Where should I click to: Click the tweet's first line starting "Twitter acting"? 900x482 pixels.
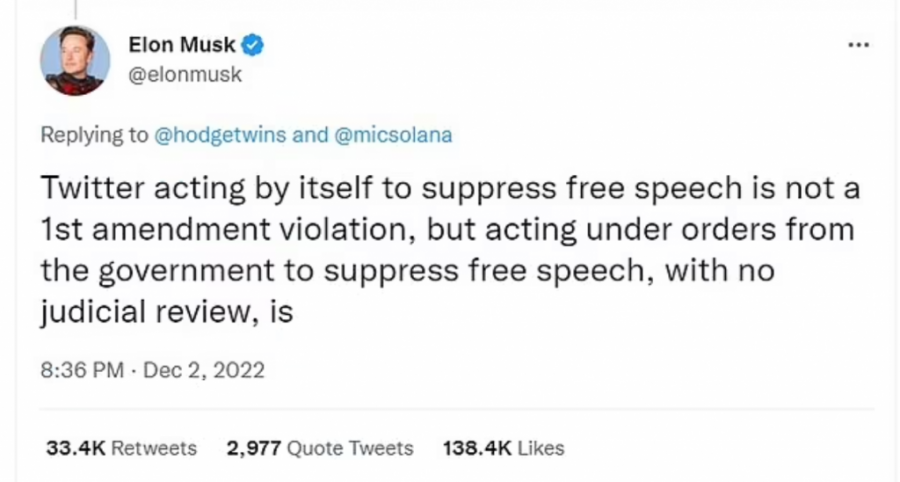pos(450,188)
